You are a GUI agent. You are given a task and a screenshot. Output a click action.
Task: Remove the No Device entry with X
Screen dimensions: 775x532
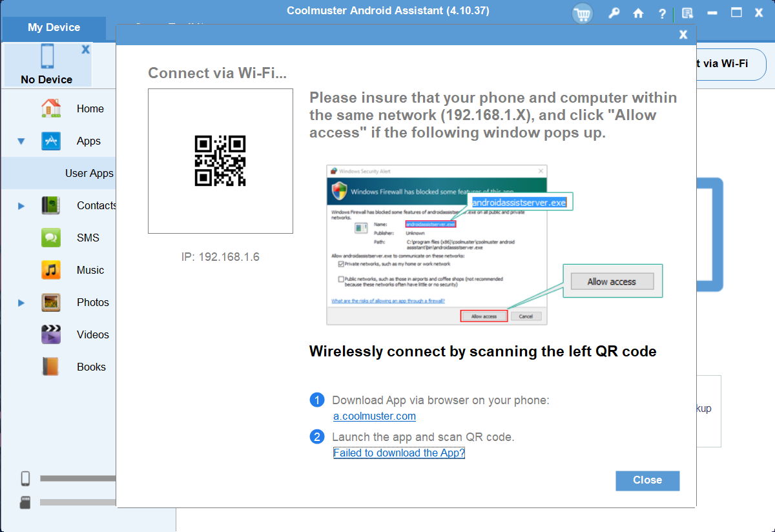(85, 49)
